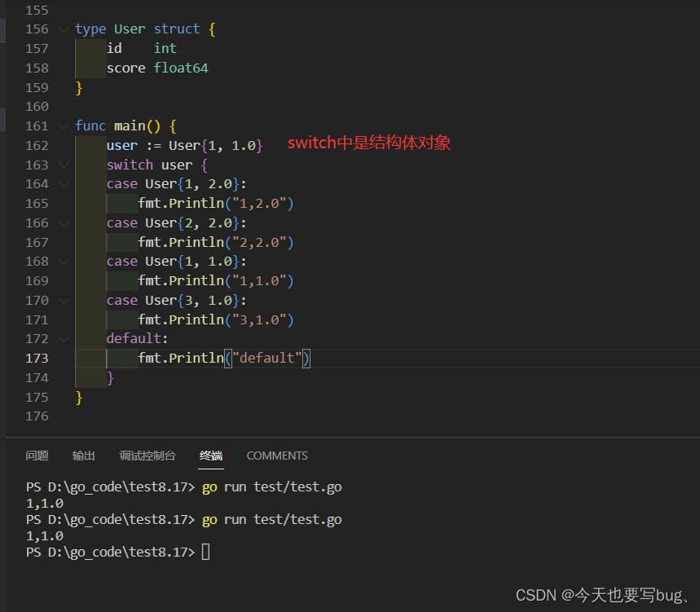Image resolution: width=700 pixels, height=612 pixels.
Task: Select the 调试控制台 tab
Action: pyautogui.click(x=147, y=456)
